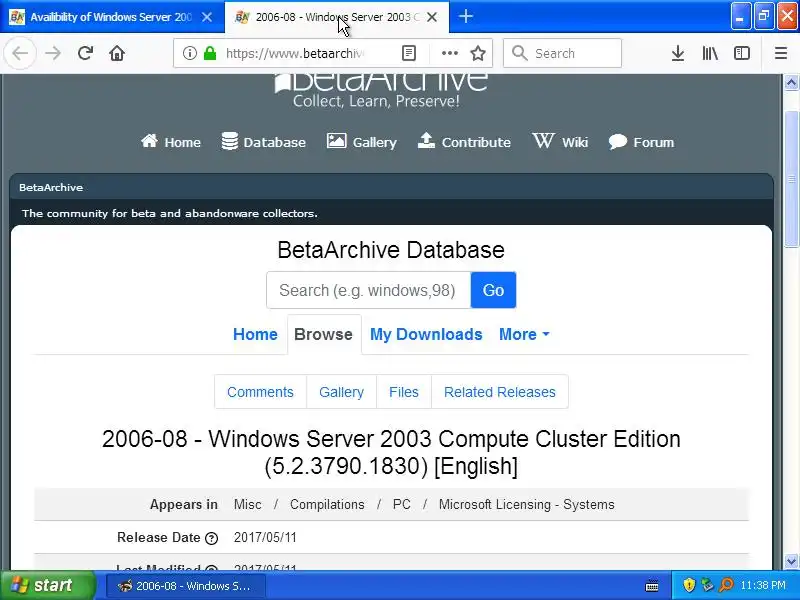Show site information icon in address bar
This screenshot has width=800, height=600.
tap(189, 53)
